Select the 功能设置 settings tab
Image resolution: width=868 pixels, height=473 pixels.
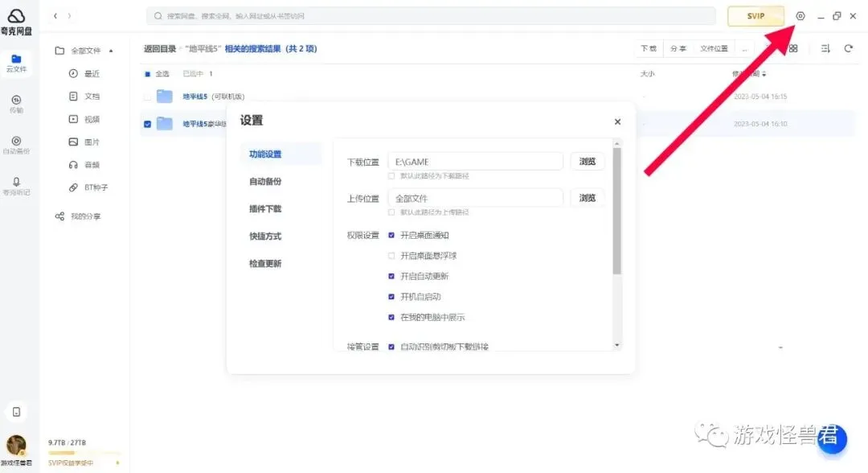[x=281, y=154]
